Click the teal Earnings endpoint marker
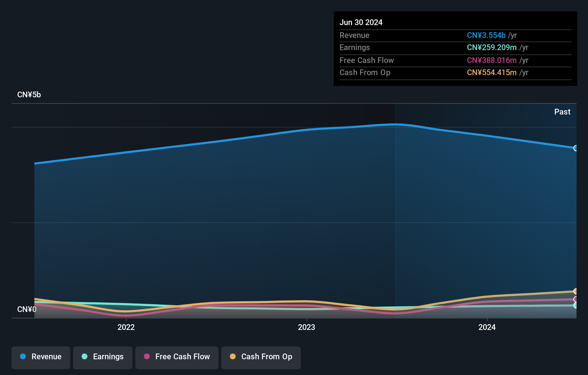Viewport: 588px width, 375px height. (x=575, y=305)
